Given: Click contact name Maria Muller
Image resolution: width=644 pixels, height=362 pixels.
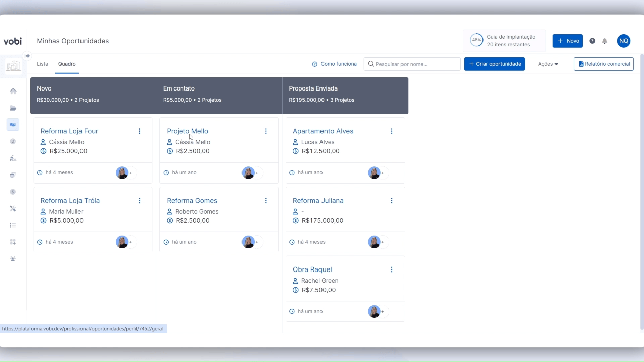Looking at the screenshot, I should (x=66, y=212).
